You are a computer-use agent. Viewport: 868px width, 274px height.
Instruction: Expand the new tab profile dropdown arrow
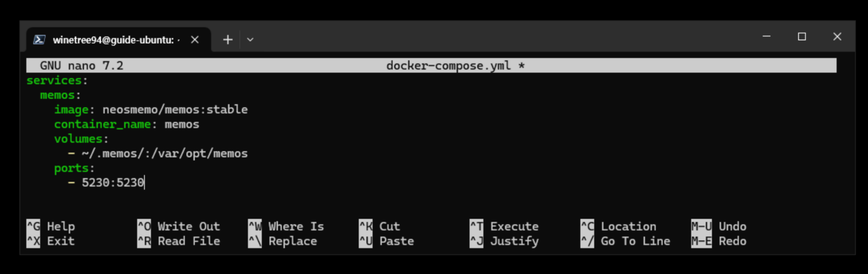[x=250, y=39]
